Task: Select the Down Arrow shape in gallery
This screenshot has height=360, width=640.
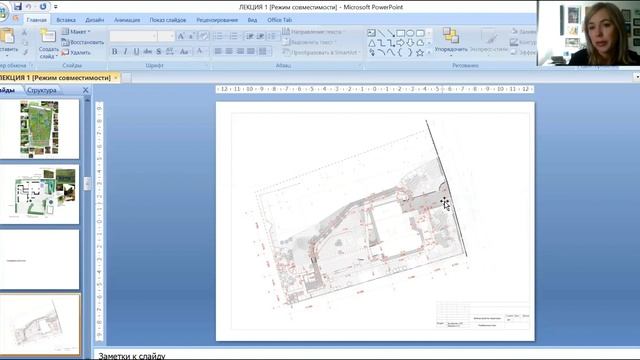Action: (410, 42)
